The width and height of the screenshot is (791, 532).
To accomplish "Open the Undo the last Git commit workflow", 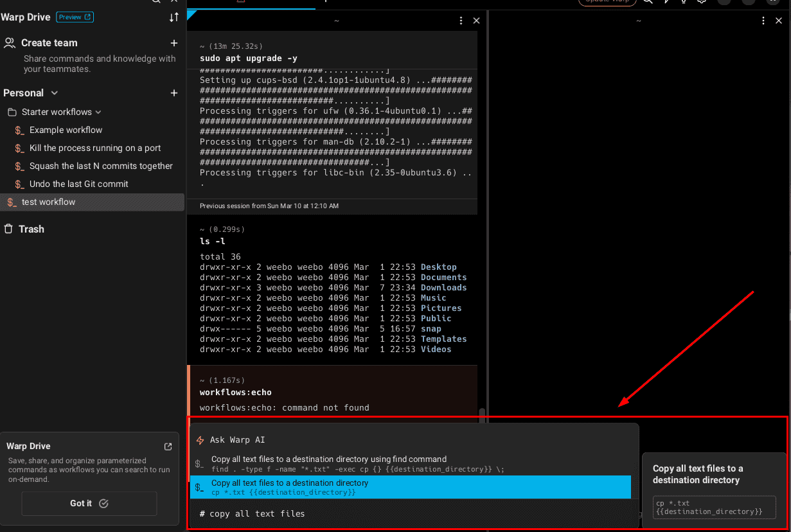I will click(x=78, y=184).
